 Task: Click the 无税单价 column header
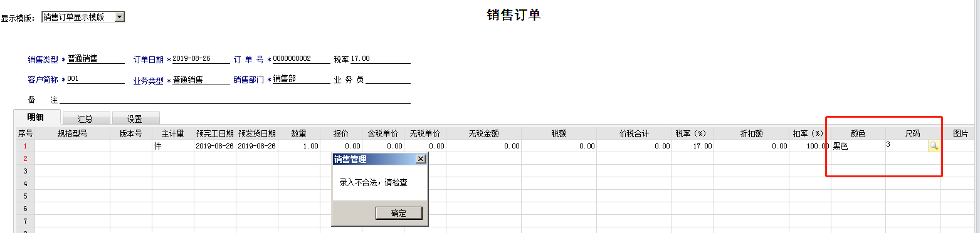coord(425,133)
